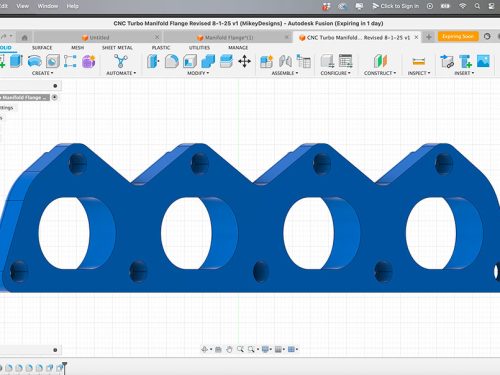This screenshot has width=500, height=375.
Task: Select the Offset Face tool icon
Action: pyautogui.click(x=226, y=61)
